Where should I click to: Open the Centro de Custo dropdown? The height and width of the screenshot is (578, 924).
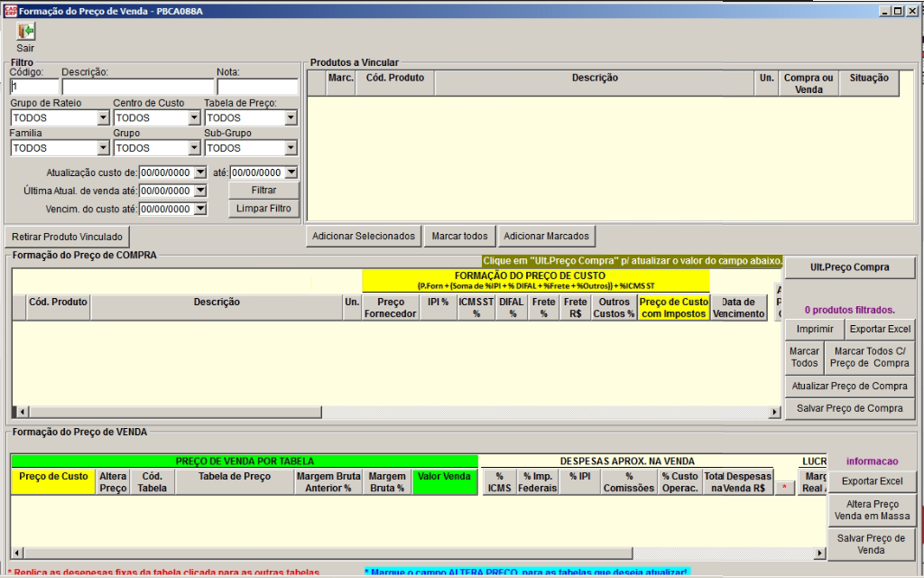tap(195, 118)
